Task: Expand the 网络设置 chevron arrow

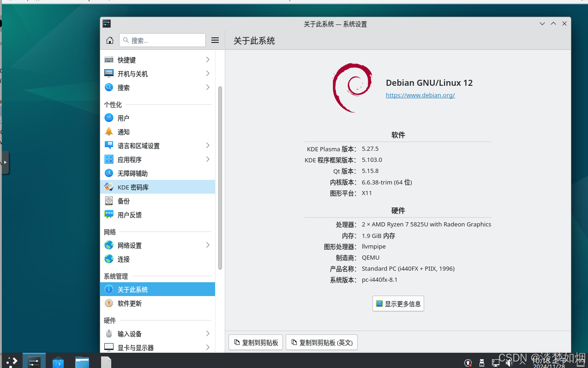Action: coord(208,245)
